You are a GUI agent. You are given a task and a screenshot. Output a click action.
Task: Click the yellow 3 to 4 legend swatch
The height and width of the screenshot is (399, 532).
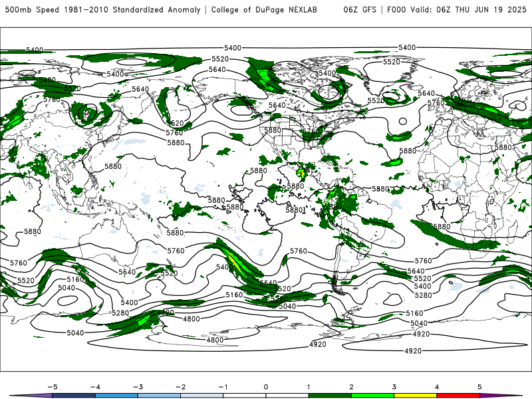415,396
